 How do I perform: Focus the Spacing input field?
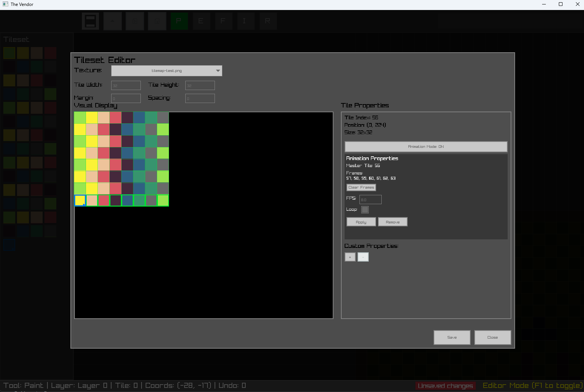tap(200, 99)
